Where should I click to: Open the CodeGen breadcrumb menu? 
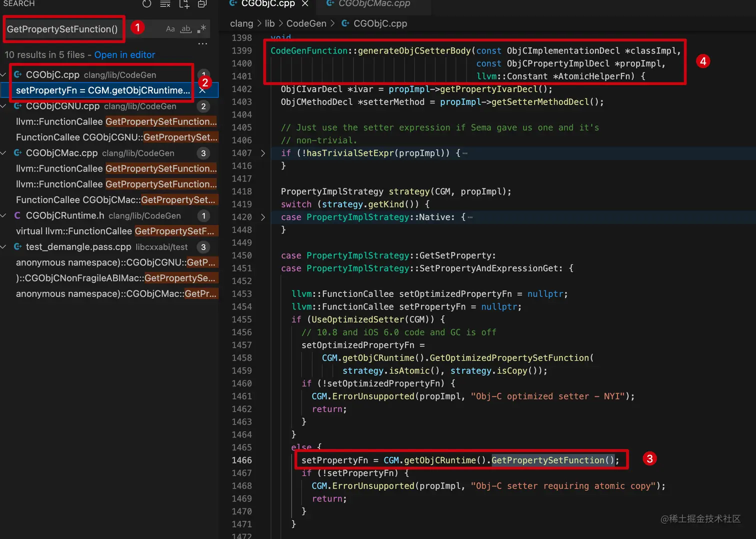coord(306,23)
